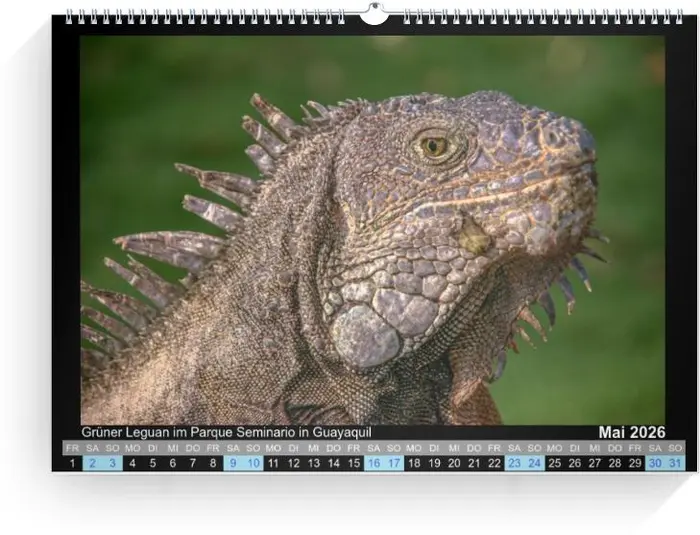Select Sunday 3 in the calendar row
The width and height of the screenshot is (700, 535).
click(x=112, y=463)
